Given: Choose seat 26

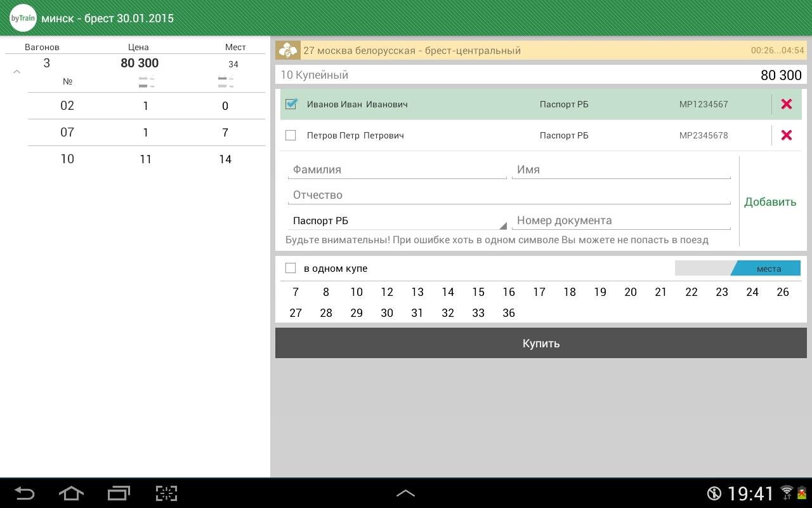Looking at the screenshot, I should tap(783, 292).
